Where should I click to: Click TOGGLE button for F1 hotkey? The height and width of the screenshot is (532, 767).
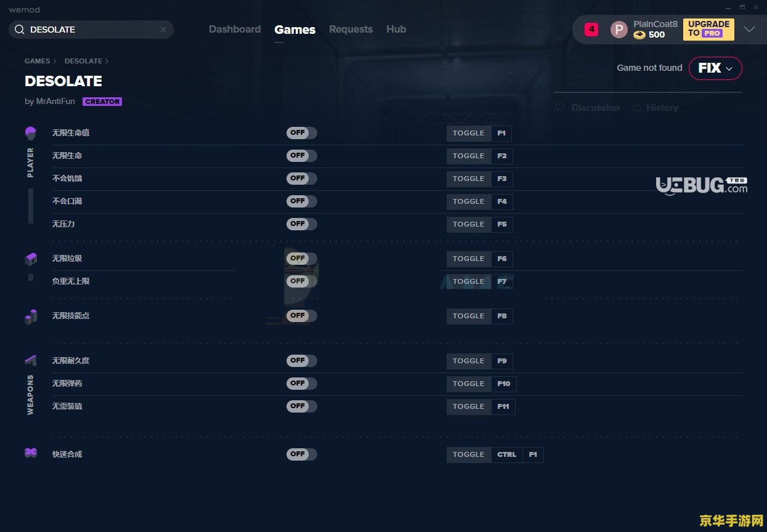click(x=469, y=134)
